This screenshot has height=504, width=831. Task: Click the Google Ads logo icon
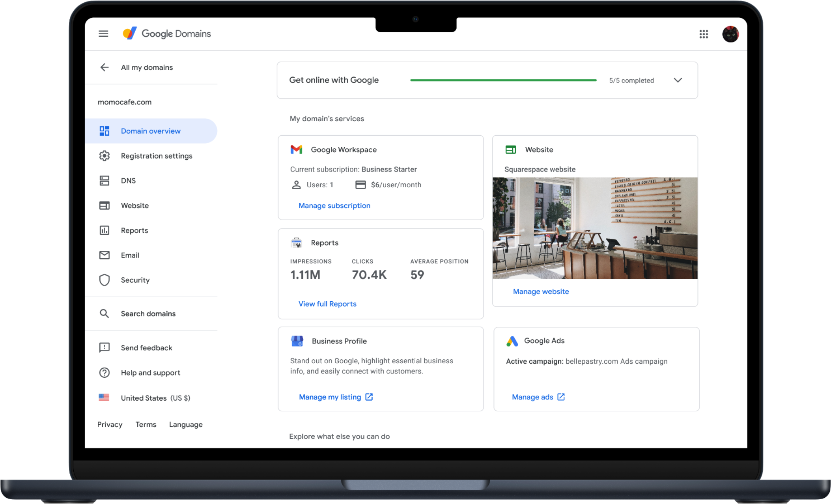pyautogui.click(x=512, y=341)
